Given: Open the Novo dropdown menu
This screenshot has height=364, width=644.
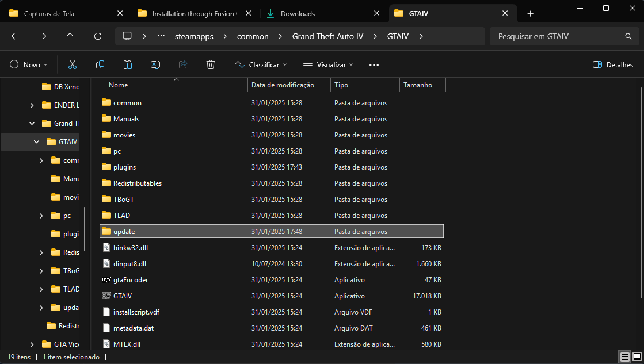Looking at the screenshot, I should pyautogui.click(x=29, y=65).
